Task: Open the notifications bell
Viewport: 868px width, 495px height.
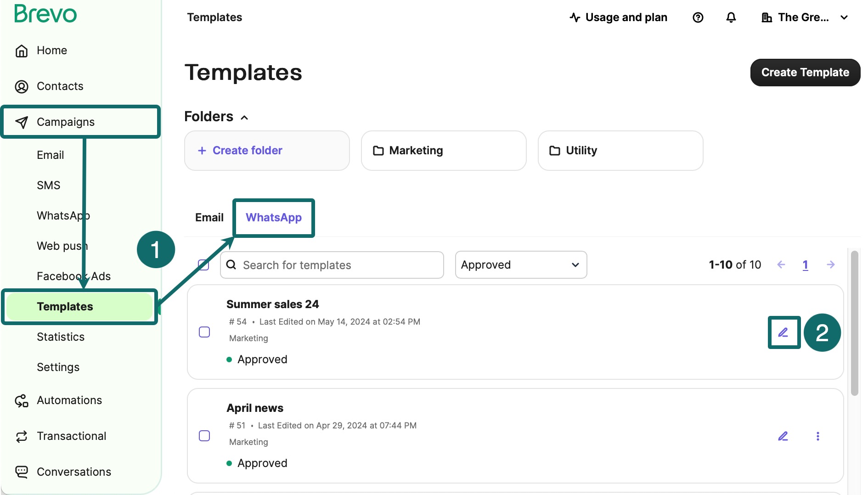Action: 731,17
